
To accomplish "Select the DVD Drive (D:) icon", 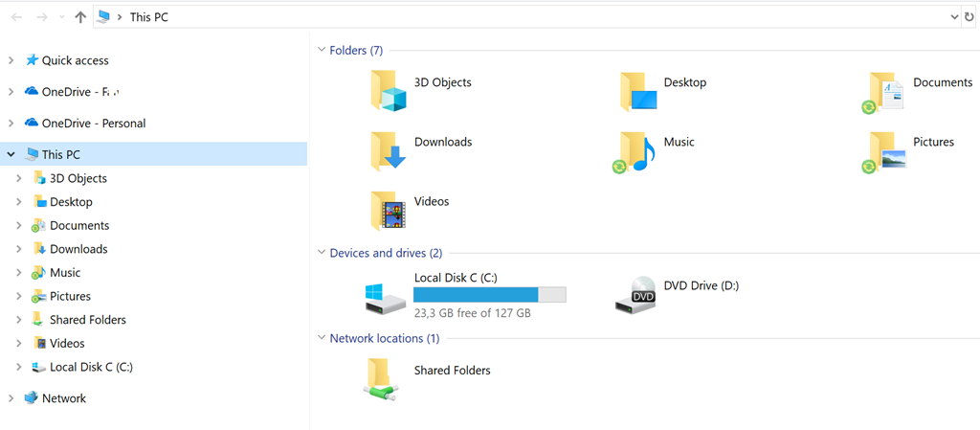I will click(x=637, y=294).
